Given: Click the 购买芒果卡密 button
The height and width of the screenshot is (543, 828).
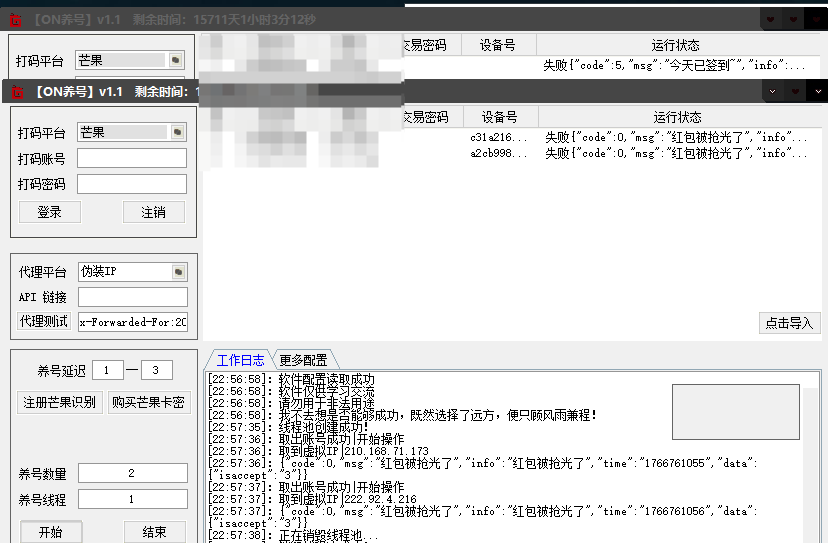Looking at the screenshot, I should coord(149,403).
